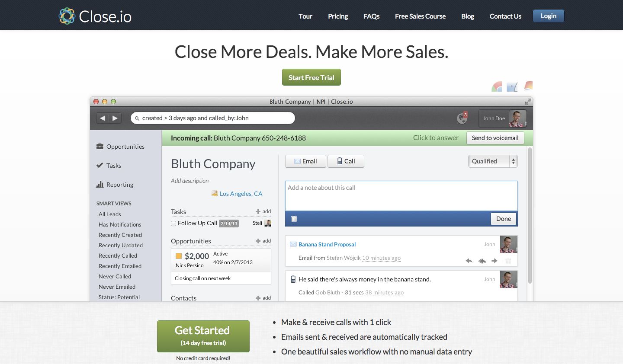Click the plus add icon for Contacts
The image size is (623, 364).
[x=258, y=298]
